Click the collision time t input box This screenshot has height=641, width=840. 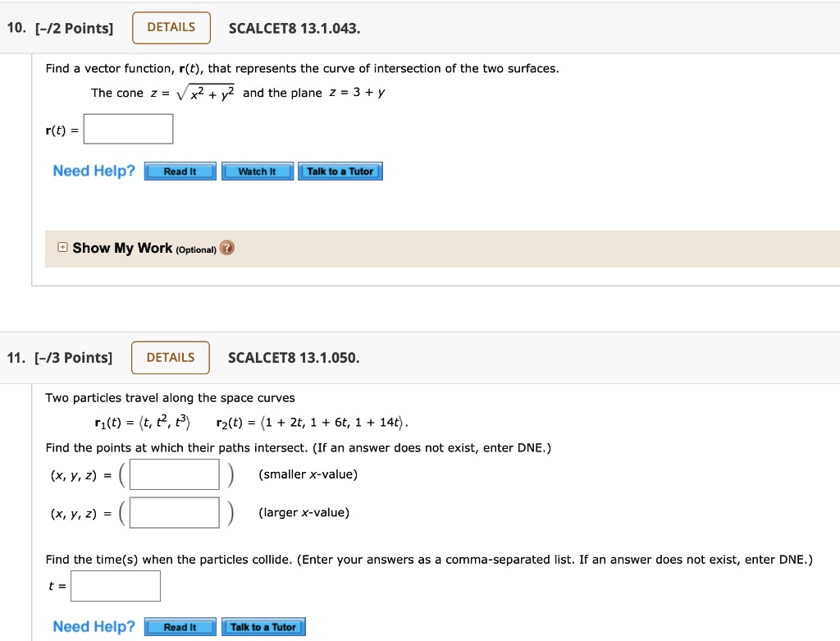tap(115, 585)
